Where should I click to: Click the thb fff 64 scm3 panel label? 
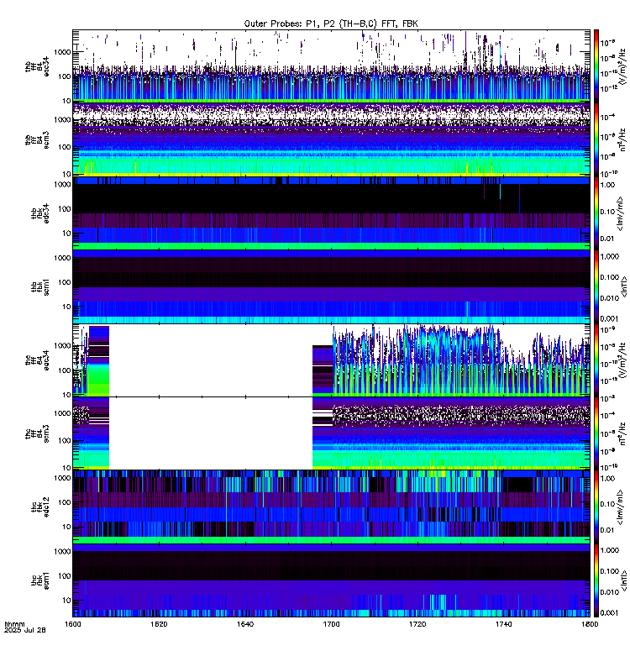(x=37, y=140)
